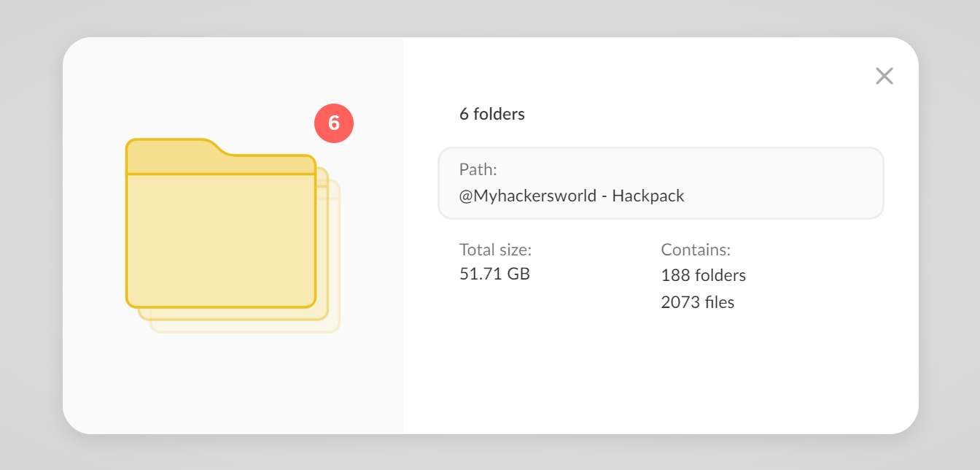Click the "Contains:" label
This screenshot has height=470, width=980.
pos(695,250)
